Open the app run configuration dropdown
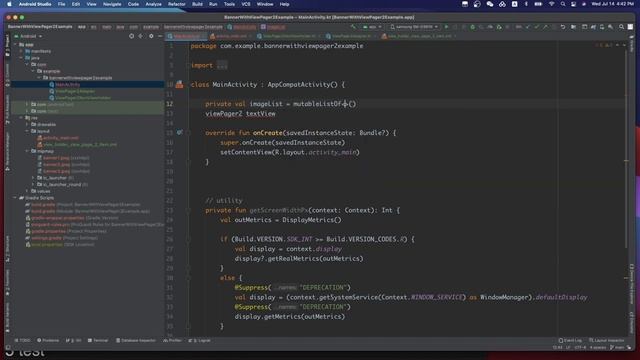 tap(372, 27)
